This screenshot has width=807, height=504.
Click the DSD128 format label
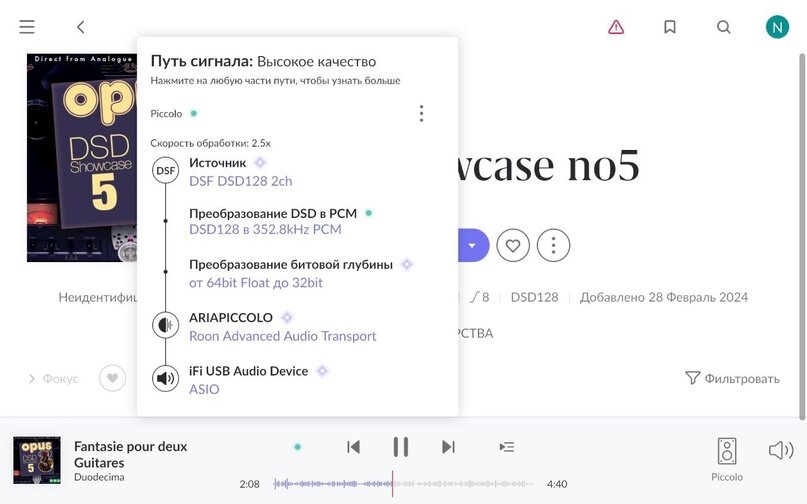pos(534,297)
